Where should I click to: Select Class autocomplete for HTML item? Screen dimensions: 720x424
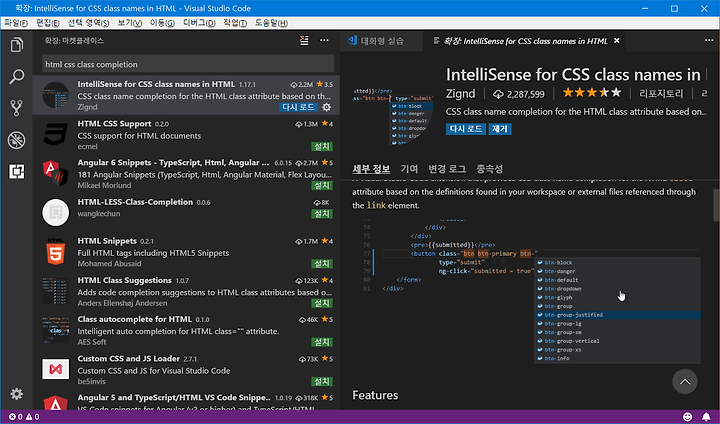coord(186,330)
